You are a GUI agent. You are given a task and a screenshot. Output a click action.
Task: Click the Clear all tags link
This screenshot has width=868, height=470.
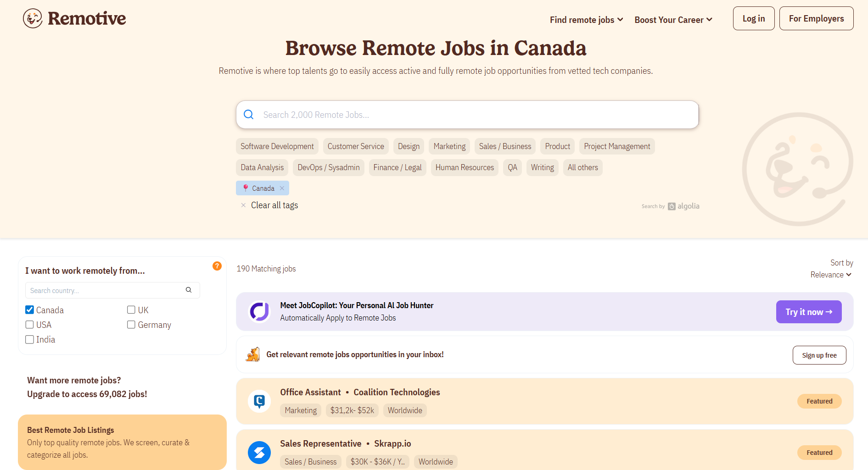[x=274, y=205]
